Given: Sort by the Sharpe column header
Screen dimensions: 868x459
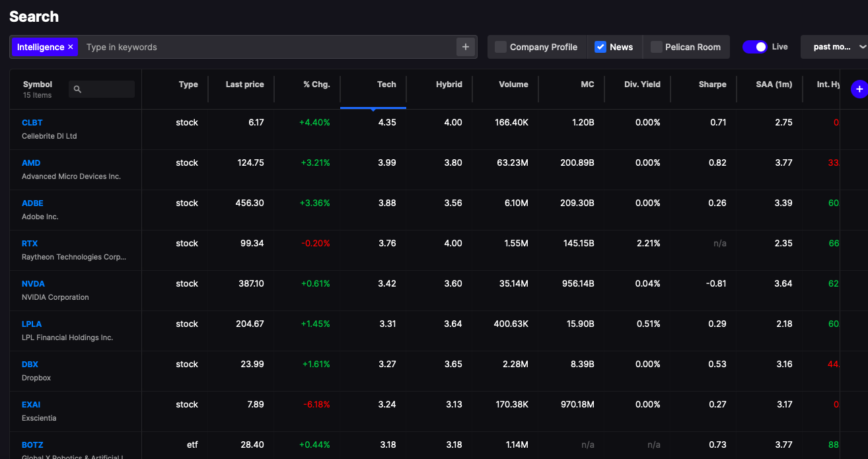Looking at the screenshot, I should pyautogui.click(x=712, y=85).
